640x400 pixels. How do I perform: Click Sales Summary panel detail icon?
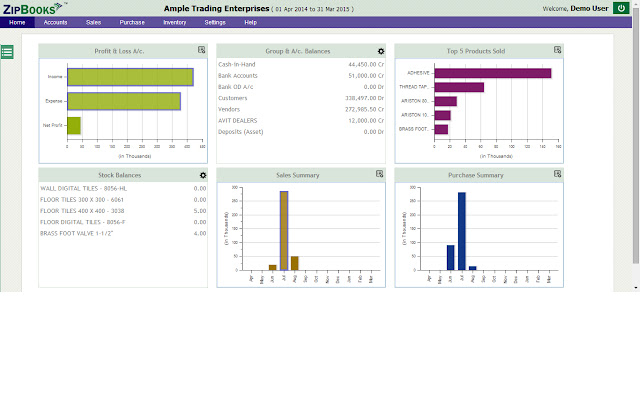tap(380, 174)
